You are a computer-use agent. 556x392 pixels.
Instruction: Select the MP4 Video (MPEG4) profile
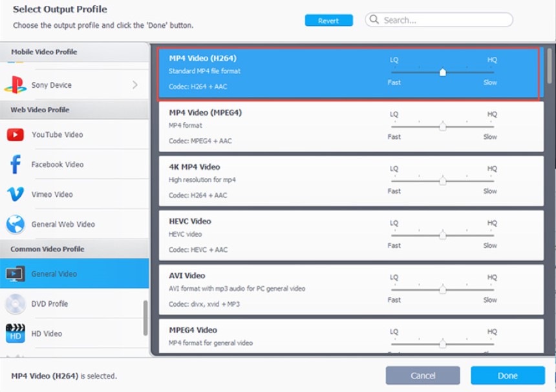(351, 127)
